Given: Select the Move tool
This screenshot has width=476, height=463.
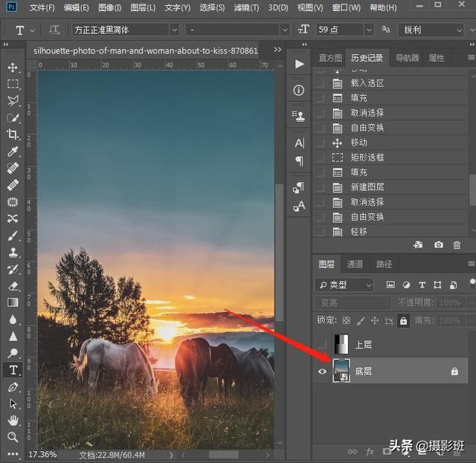Looking at the screenshot, I should (x=13, y=67).
